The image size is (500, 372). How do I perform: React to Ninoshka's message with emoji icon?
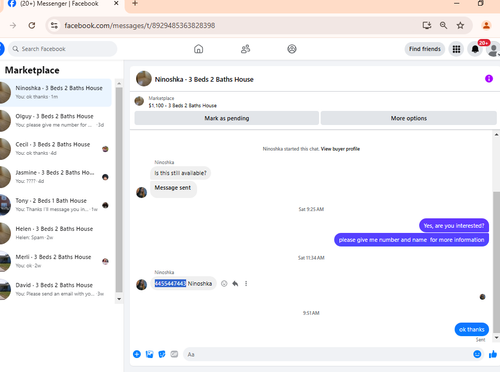pos(224,284)
